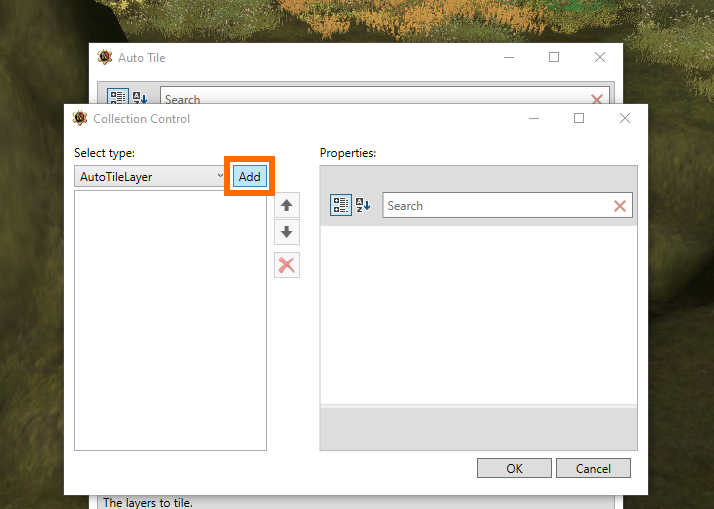Click the Auto Tile window app icon
The width and height of the screenshot is (714, 509).
click(x=105, y=57)
